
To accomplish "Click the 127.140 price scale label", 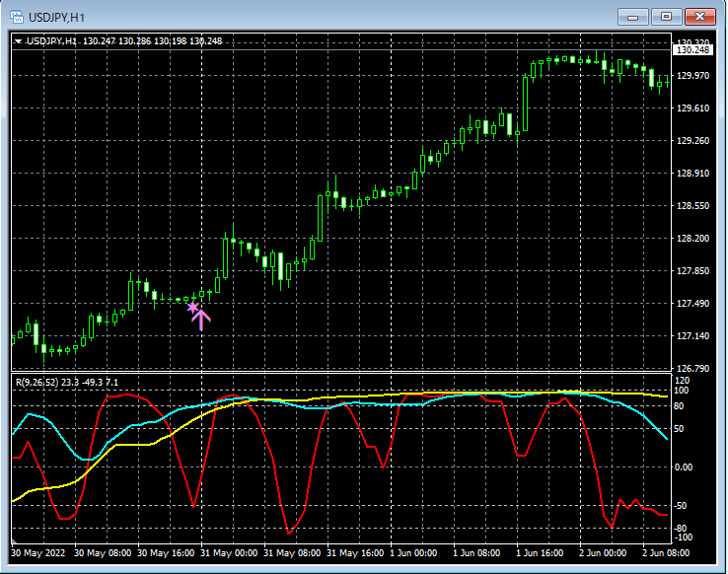I will click(692, 337).
